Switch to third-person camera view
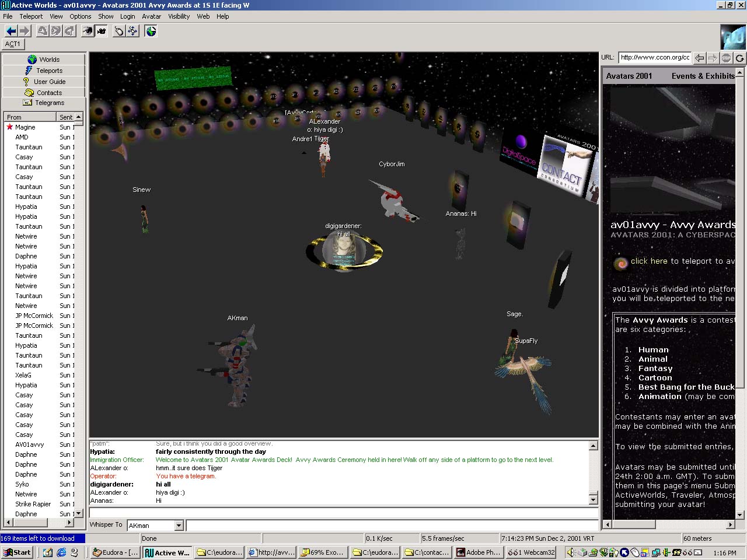The height and width of the screenshot is (560, 747). pyautogui.click(x=102, y=31)
